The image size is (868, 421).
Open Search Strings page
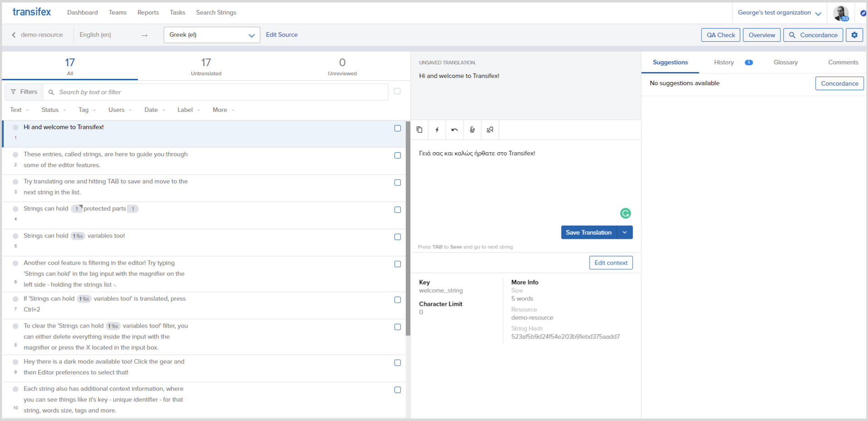(216, 13)
